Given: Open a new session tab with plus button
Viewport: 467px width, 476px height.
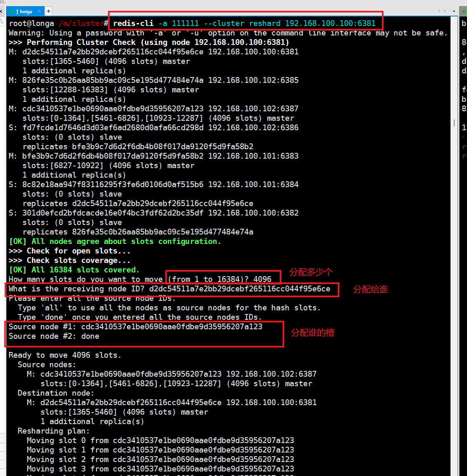Looking at the screenshot, I should click(x=48, y=11).
